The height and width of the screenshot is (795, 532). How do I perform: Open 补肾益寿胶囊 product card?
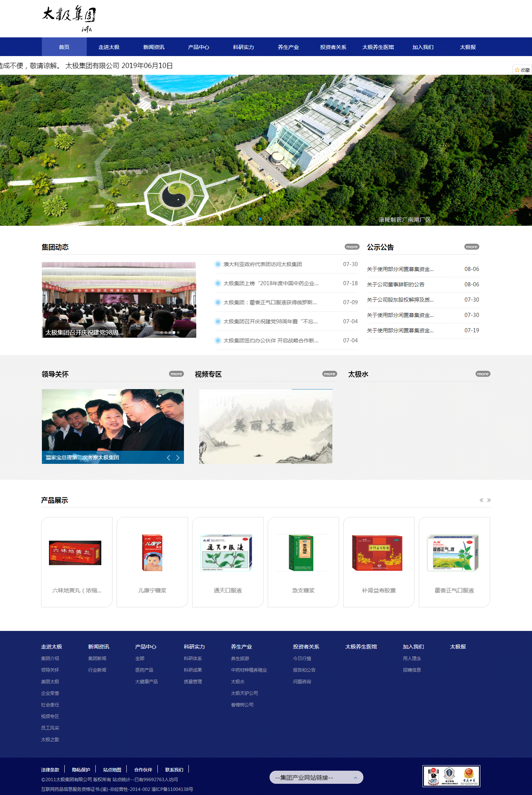(x=379, y=562)
